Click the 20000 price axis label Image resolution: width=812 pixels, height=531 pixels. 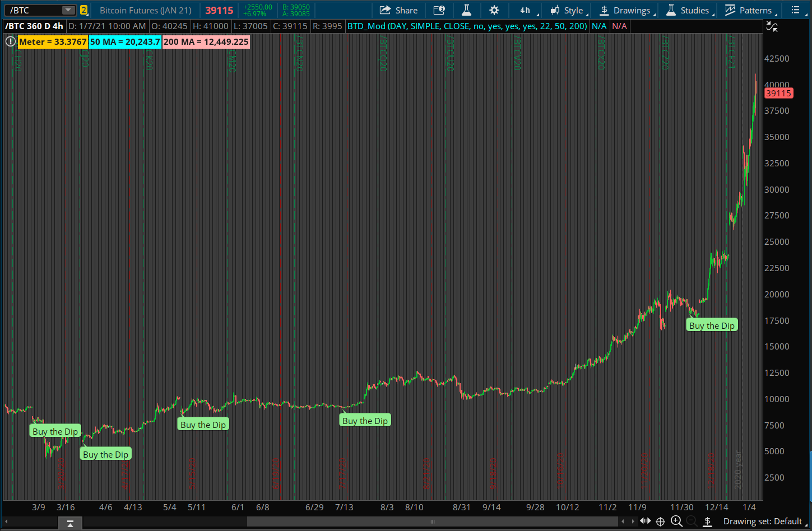(x=777, y=294)
